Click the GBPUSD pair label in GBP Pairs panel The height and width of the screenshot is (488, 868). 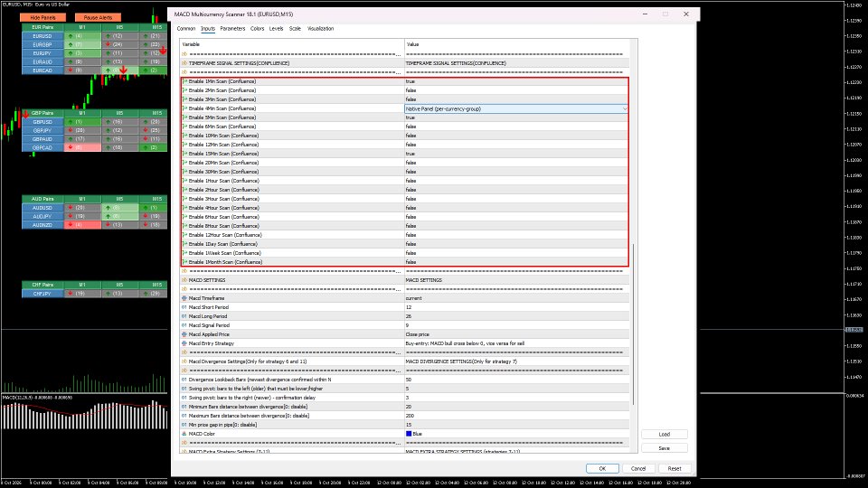pos(42,122)
